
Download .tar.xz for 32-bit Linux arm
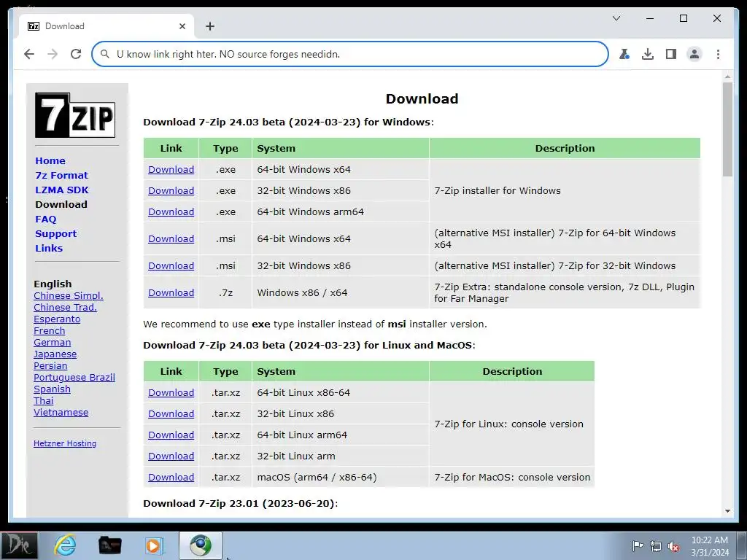click(171, 456)
